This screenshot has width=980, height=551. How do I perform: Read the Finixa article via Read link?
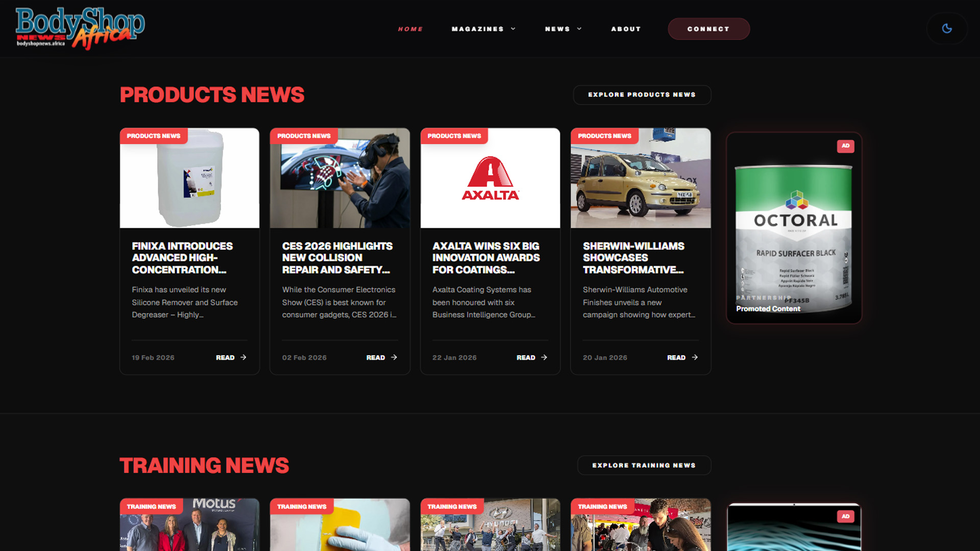pyautogui.click(x=225, y=358)
